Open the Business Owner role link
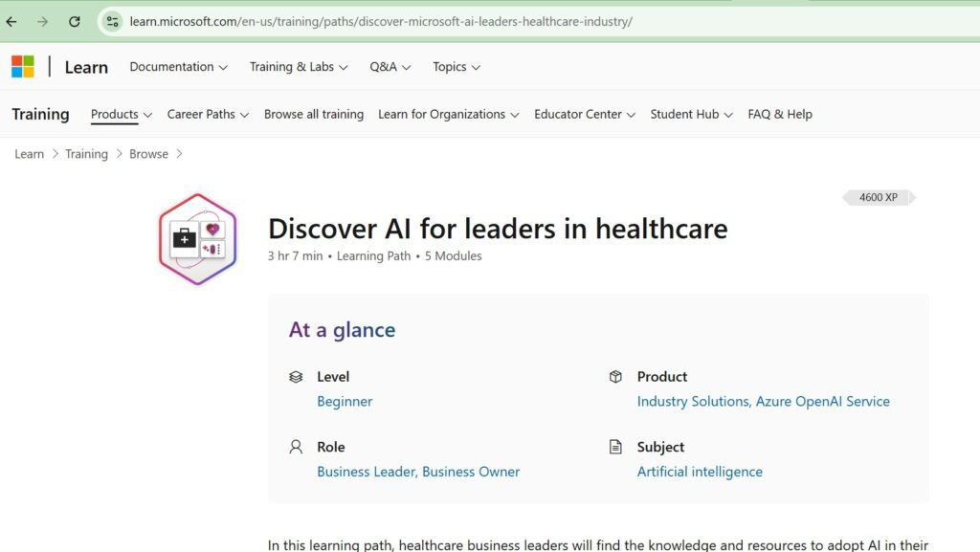 (471, 472)
